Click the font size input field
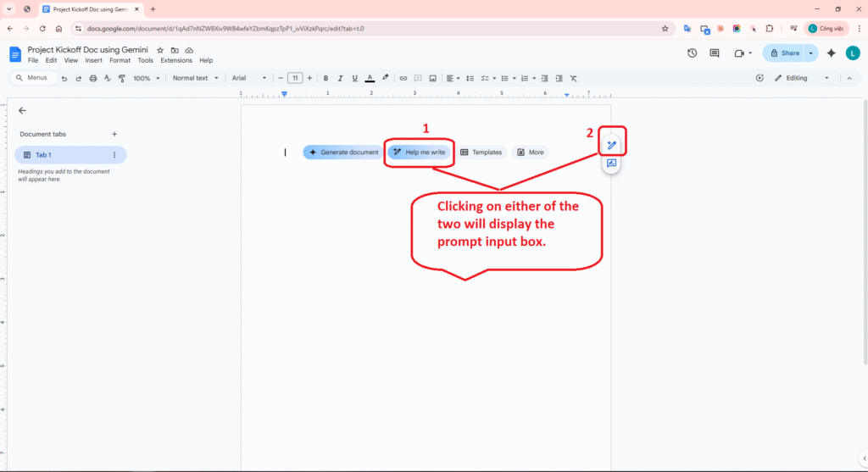 pyautogui.click(x=294, y=78)
